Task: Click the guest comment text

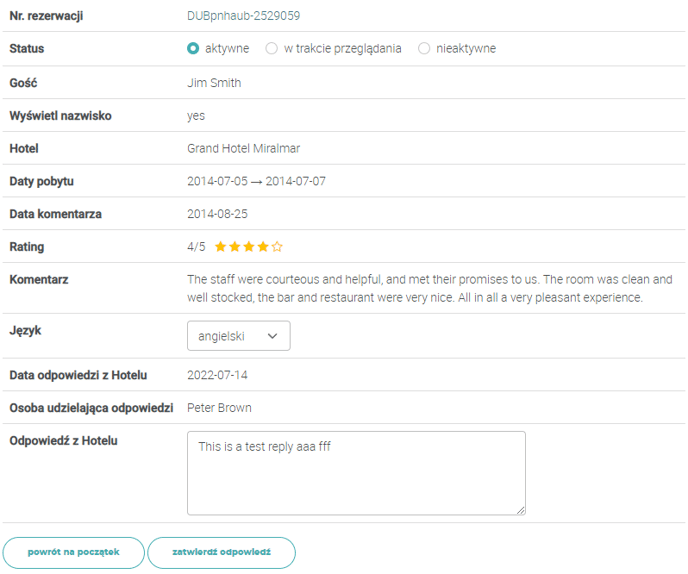Action: [429, 289]
